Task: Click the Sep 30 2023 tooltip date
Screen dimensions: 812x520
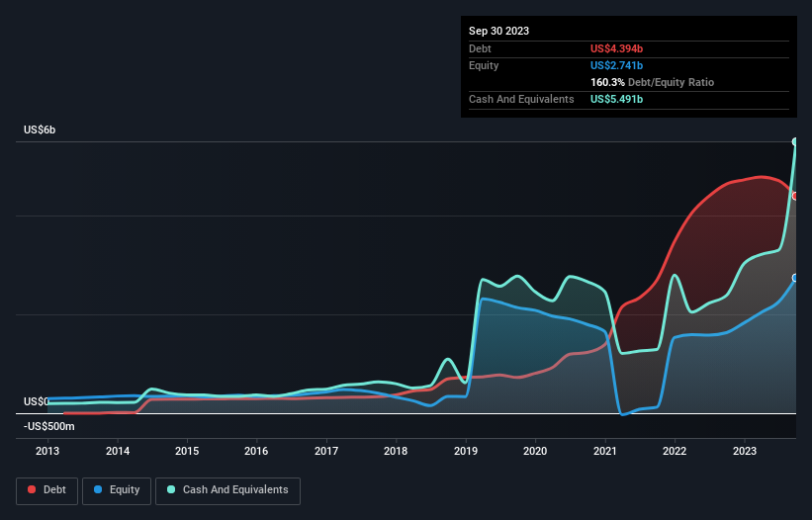Action: tap(498, 31)
